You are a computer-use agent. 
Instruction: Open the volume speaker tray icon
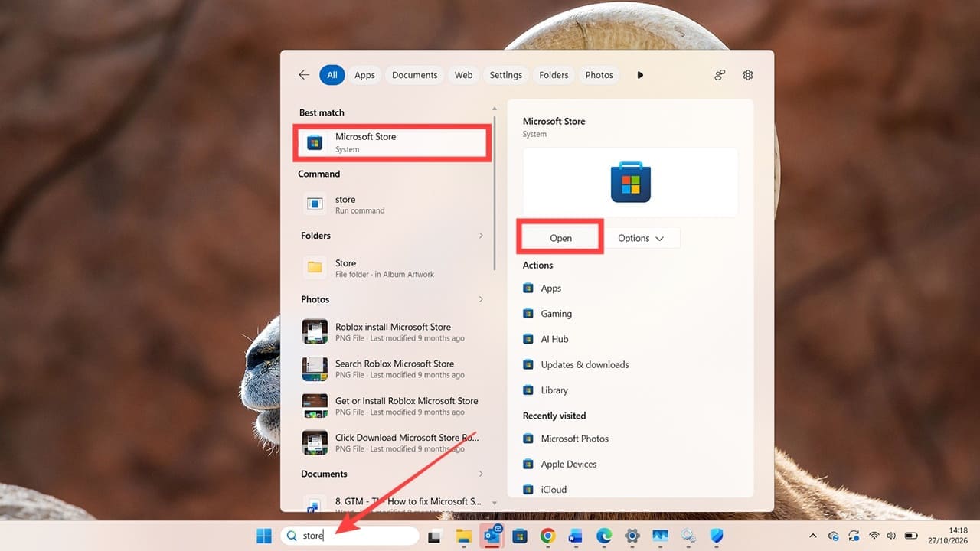(x=891, y=536)
